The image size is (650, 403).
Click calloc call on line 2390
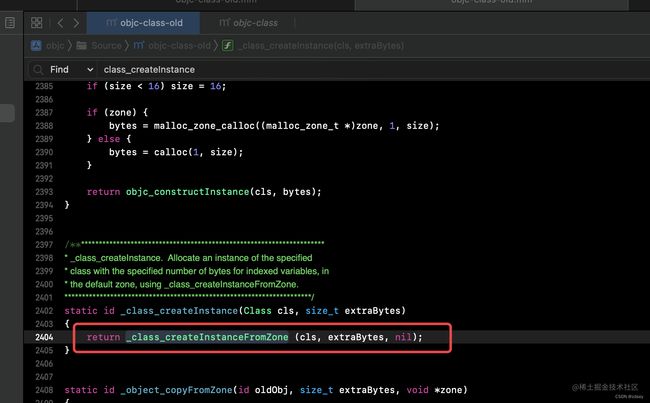[170, 152]
